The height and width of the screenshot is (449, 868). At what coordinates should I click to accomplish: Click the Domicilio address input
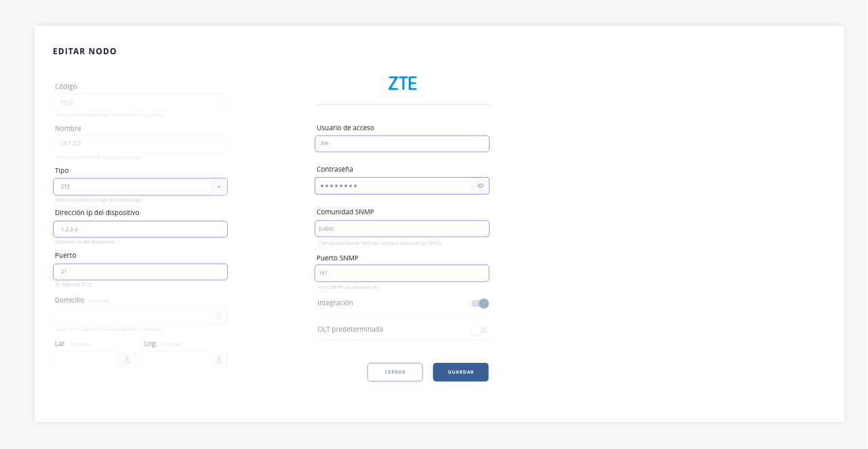pos(132,317)
